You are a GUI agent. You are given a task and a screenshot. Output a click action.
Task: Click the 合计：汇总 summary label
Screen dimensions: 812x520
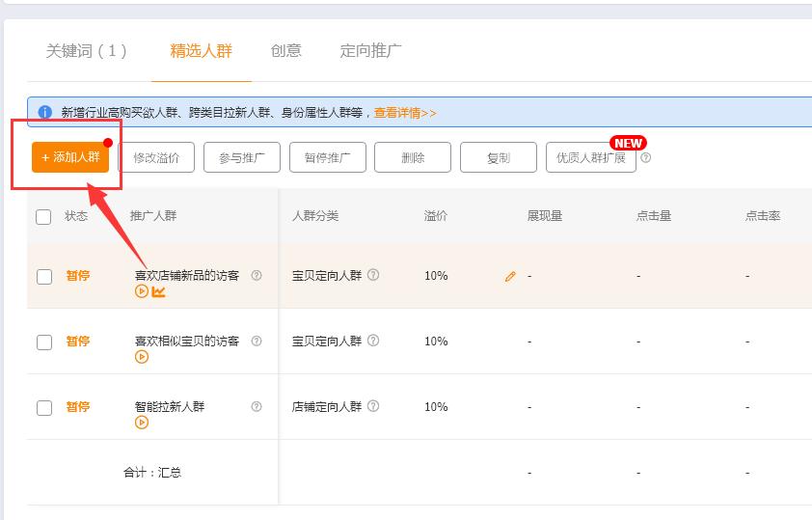152,473
